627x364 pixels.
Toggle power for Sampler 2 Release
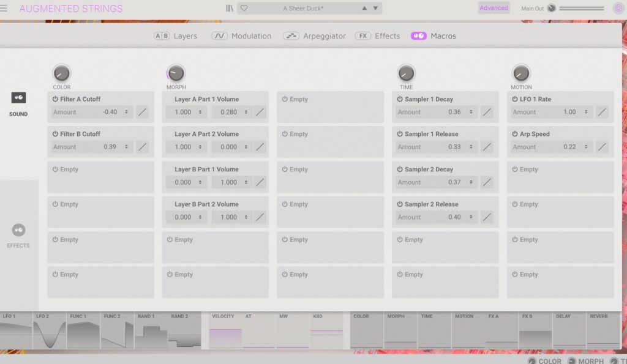(400, 204)
